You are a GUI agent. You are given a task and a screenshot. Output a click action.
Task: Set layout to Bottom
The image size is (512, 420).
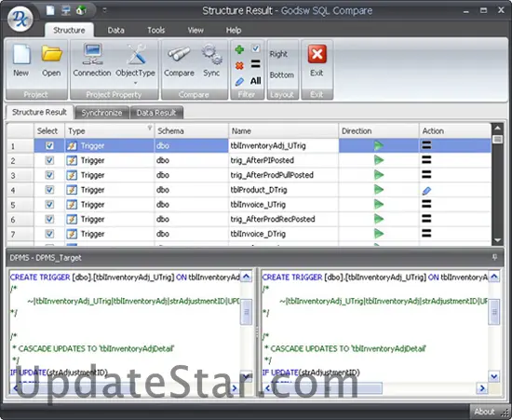point(282,75)
